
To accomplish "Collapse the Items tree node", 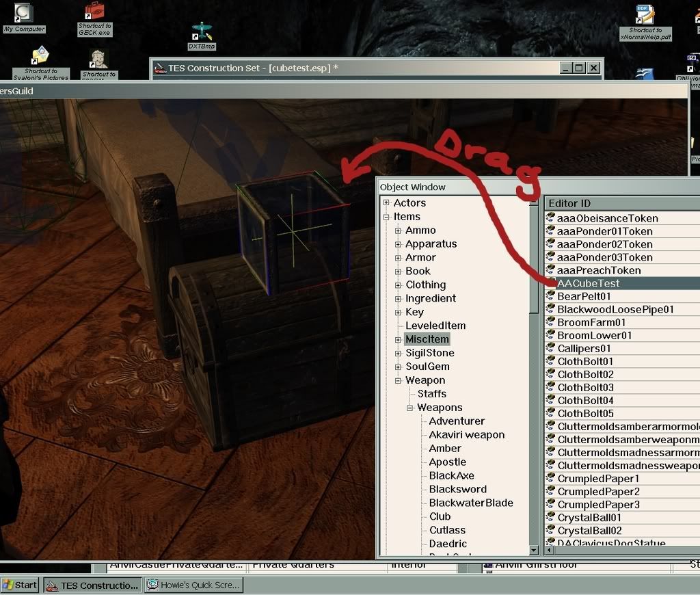I will (387, 217).
